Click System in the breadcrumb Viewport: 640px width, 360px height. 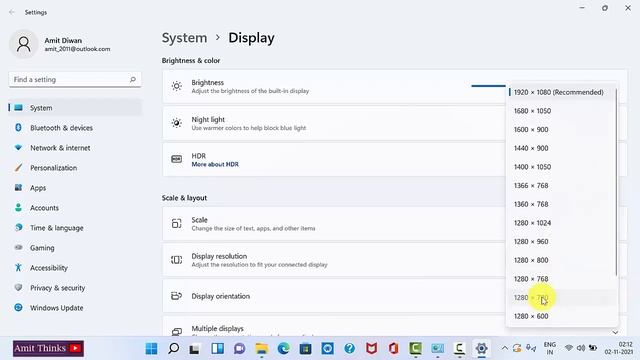[x=184, y=38]
